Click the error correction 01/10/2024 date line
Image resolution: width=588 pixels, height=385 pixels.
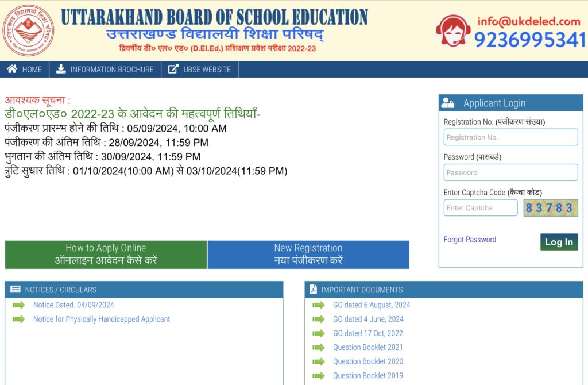point(146,171)
